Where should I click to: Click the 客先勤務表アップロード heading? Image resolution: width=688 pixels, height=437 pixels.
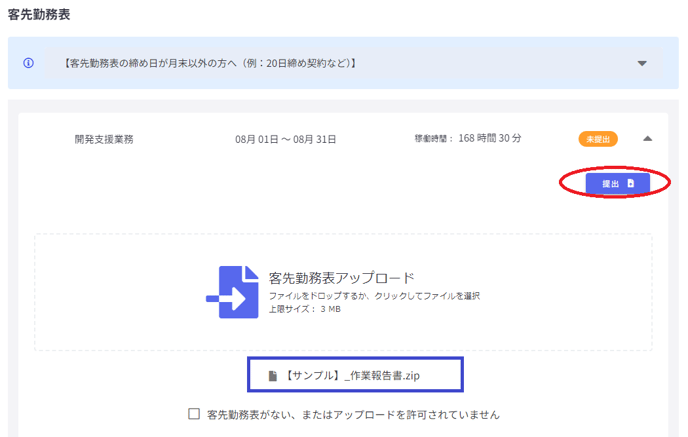341,277
